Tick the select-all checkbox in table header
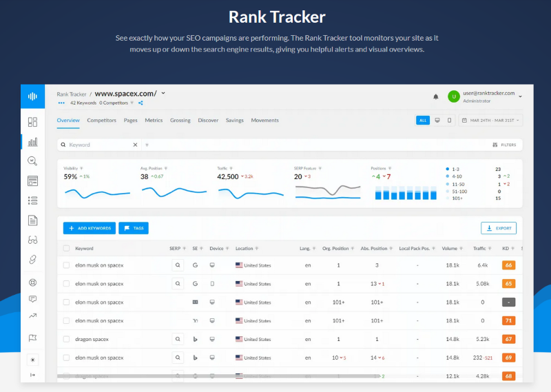551x392 pixels. pyautogui.click(x=66, y=249)
